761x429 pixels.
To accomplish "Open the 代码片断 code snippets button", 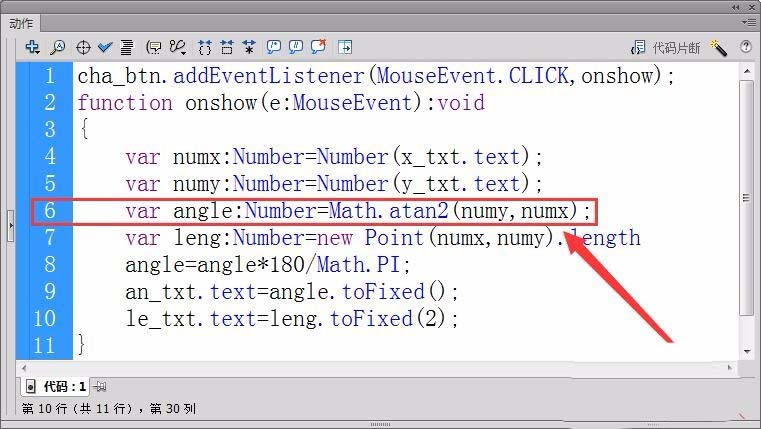I will 665,48.
